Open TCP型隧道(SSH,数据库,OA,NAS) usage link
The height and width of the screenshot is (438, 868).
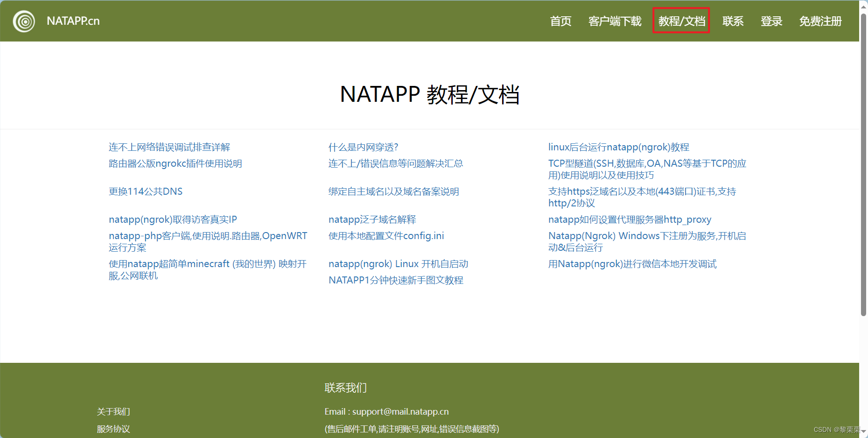tap(647, 169)
